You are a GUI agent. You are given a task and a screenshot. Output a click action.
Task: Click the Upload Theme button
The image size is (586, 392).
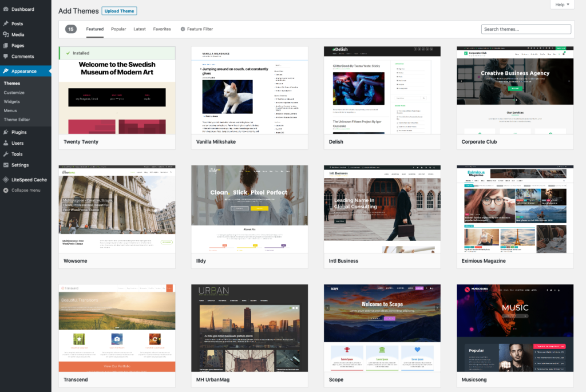pyautogui.click(x=119, y=11)
